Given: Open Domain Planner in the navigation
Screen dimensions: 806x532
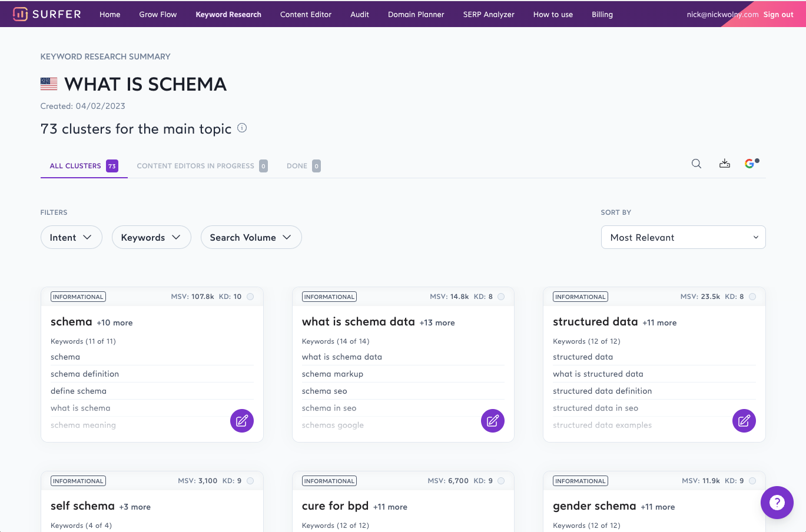Looking at the screenshot, I should coord(416,14).
